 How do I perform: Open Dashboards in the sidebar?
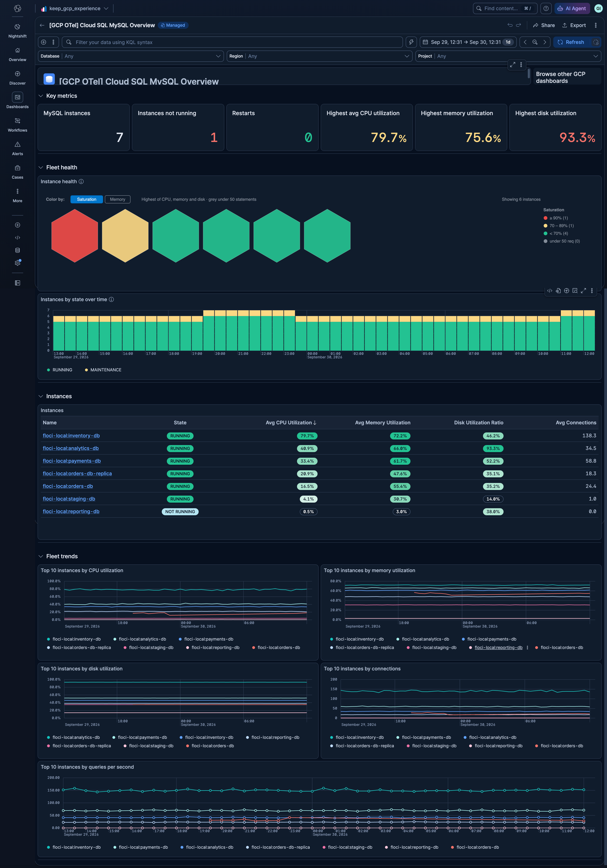pos(17,101)
